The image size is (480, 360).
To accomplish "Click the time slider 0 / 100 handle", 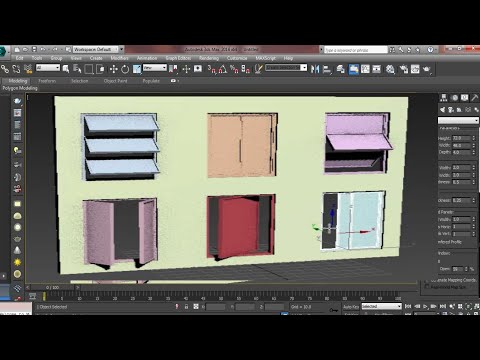I will click(53, 287).
